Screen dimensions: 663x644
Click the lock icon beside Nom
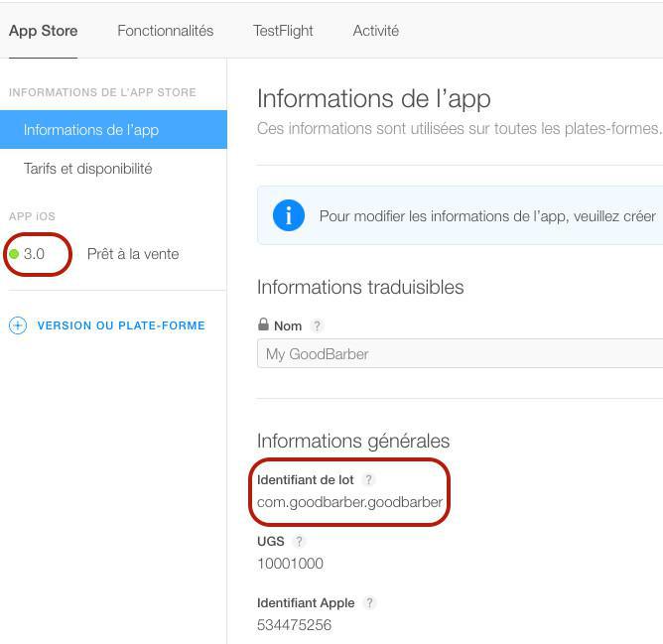263,324
